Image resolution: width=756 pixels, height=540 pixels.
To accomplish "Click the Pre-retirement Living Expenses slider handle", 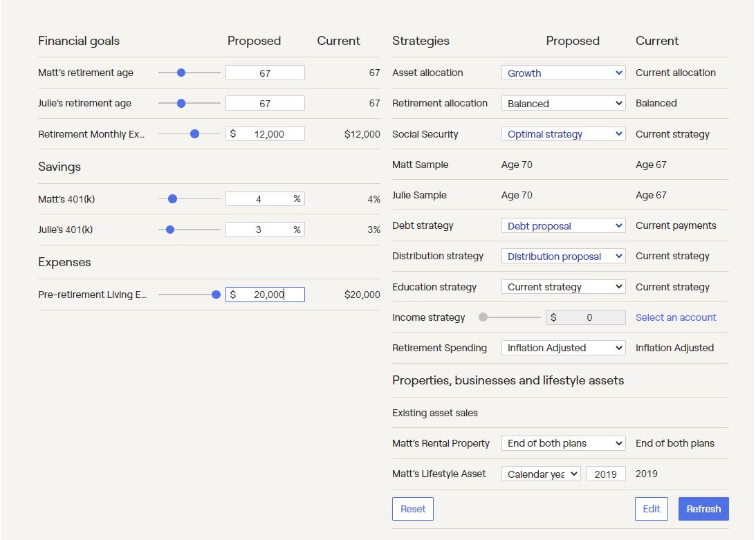I will click(x=216, y=295).
